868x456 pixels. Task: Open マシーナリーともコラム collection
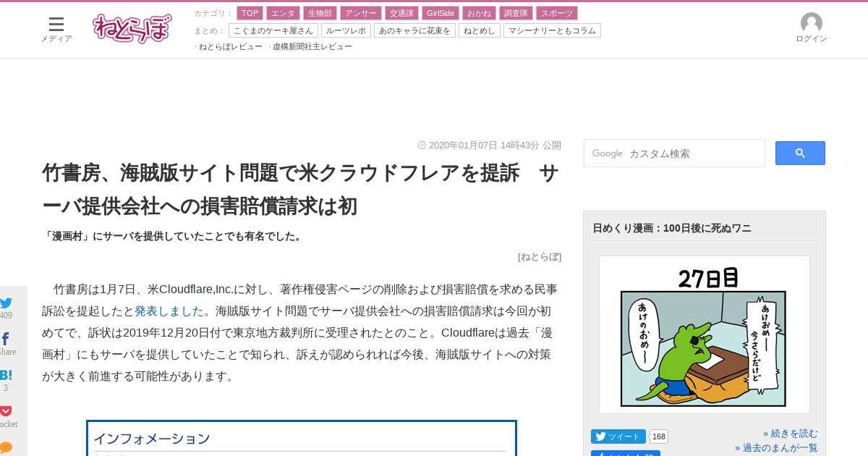tap(552, 30)
